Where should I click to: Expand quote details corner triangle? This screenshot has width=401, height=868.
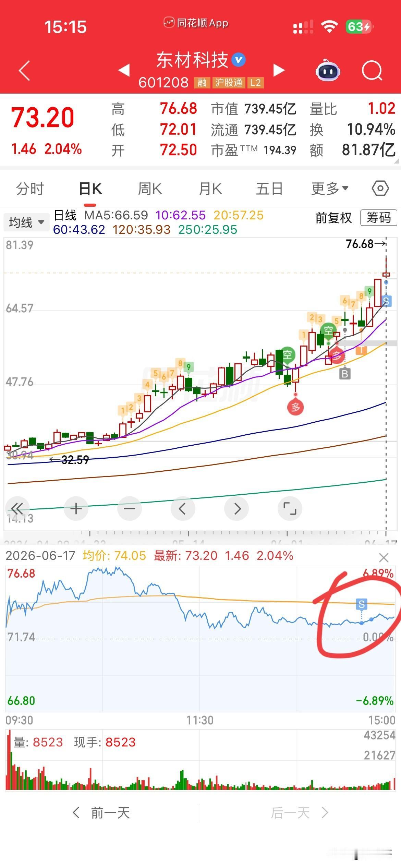click(397, 161)
